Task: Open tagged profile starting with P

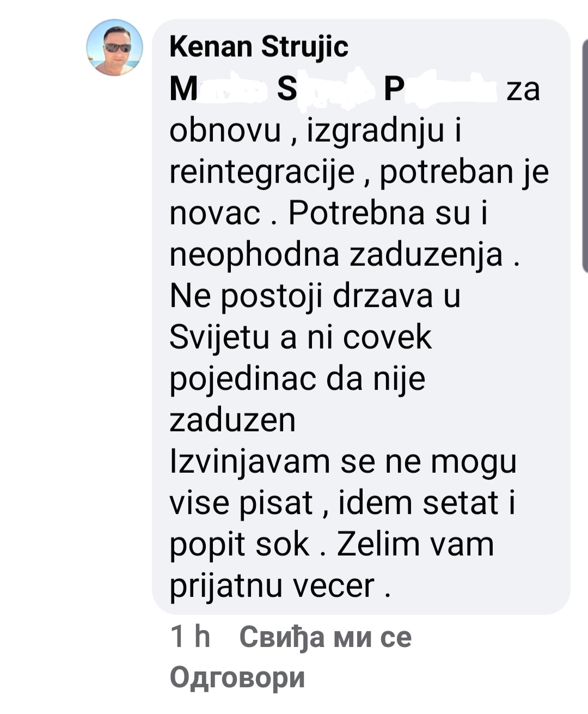Action: 441,89
